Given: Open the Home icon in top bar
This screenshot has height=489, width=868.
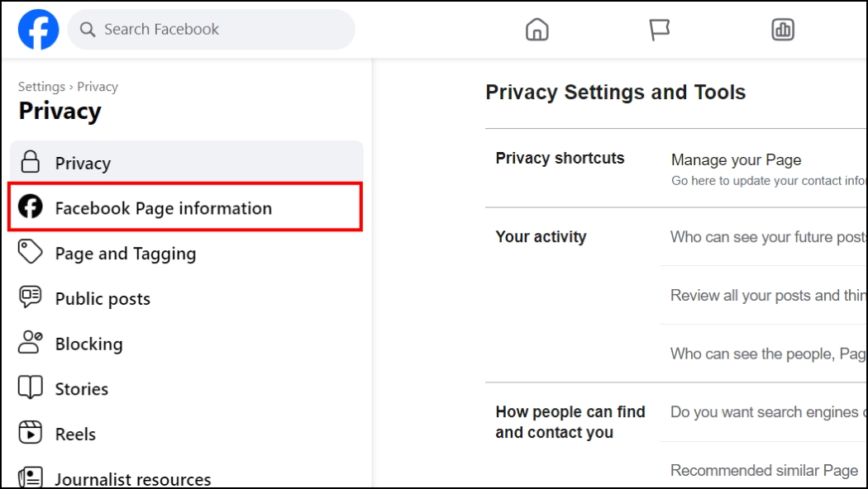Looking at the screenshot, I should click(x=537, y=29).
